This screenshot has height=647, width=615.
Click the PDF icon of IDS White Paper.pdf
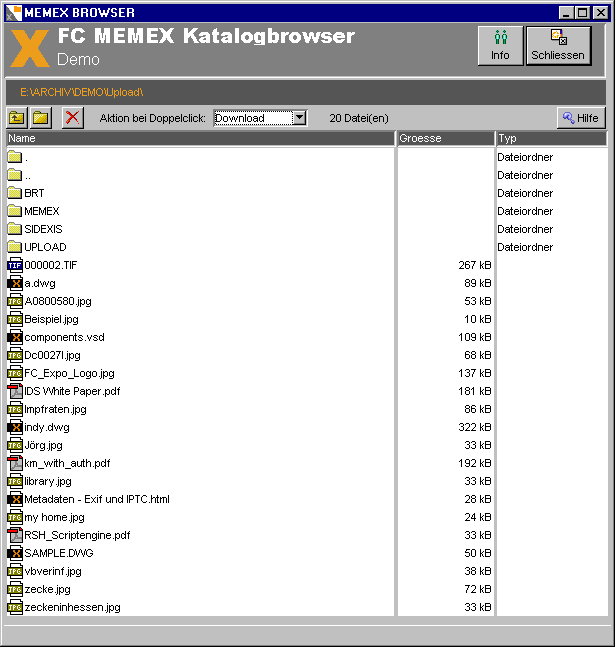(15, 391)
